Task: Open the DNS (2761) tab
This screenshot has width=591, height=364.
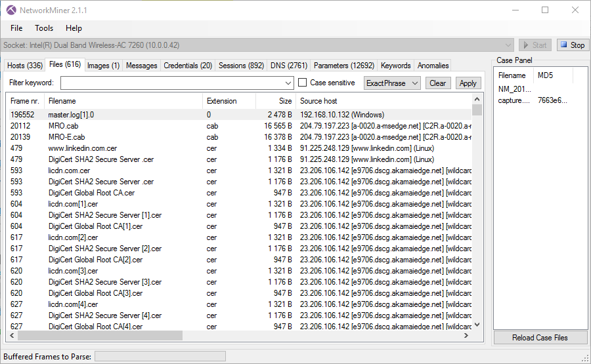Action: point(288,66)
